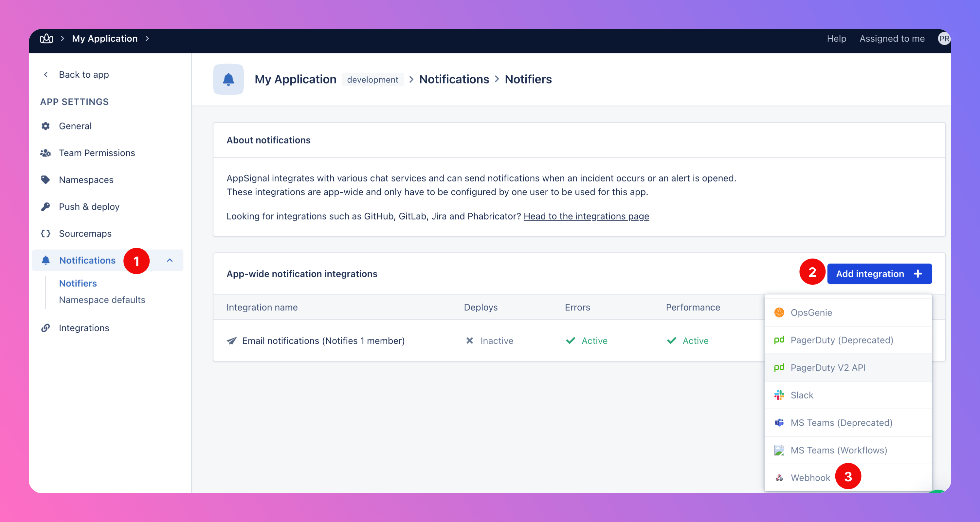Collapse the Notifications sidebar section
Screen dimensions: 980x522
pyautogui.click(x=170, y=261)
